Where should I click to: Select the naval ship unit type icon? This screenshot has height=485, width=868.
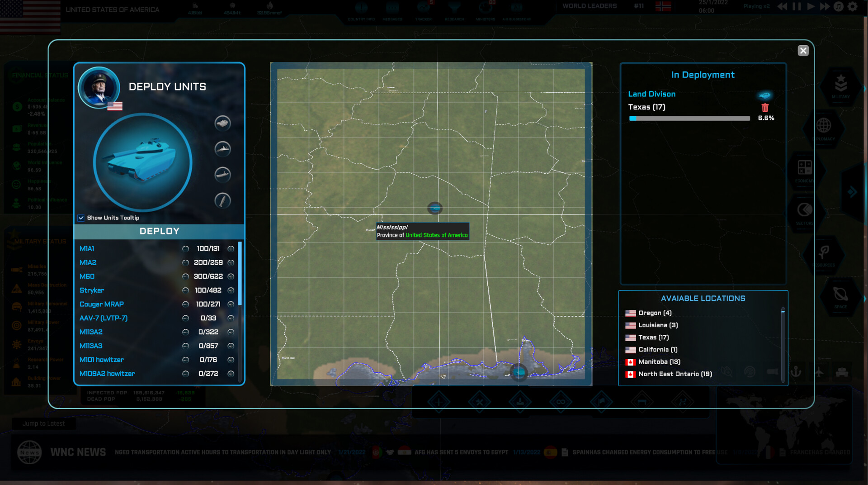point(222,175)
